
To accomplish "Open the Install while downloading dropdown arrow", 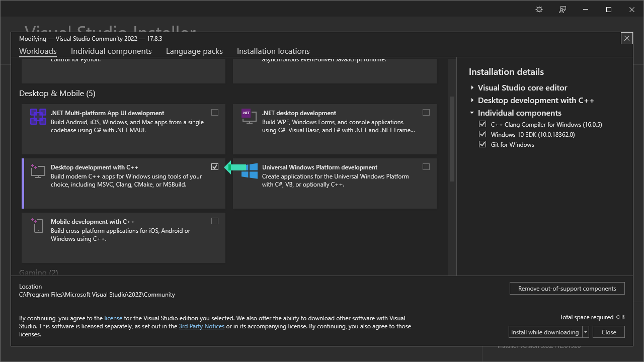I will 586,332.
